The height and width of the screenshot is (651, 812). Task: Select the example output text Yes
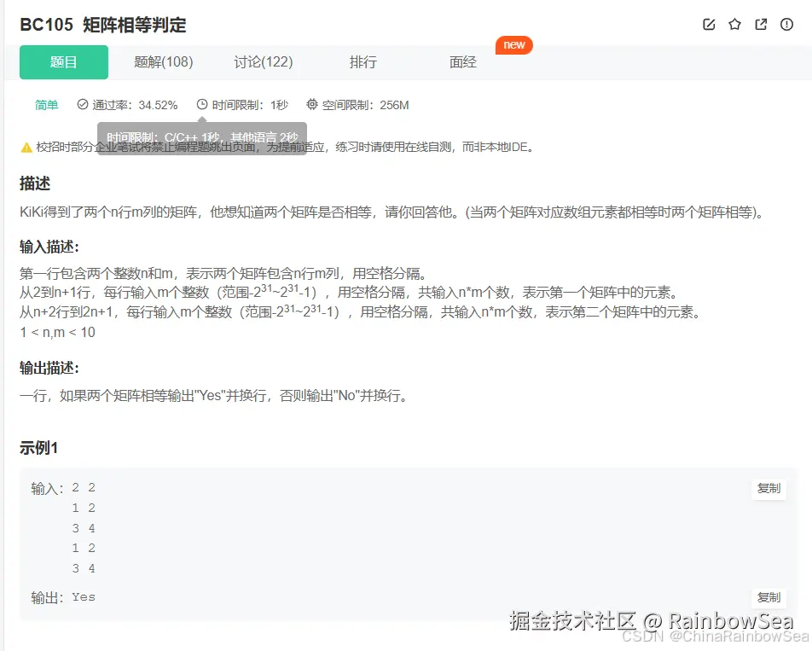[x=83, y=597]
